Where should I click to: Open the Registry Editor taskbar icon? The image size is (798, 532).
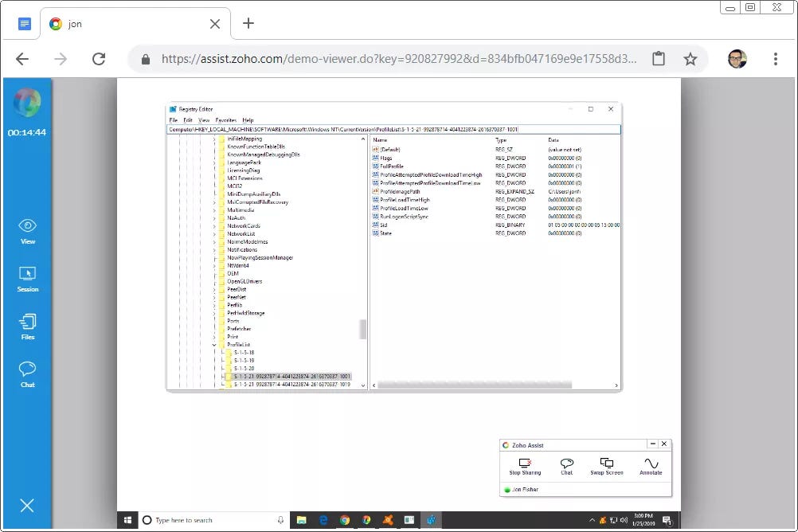[431, 520]
